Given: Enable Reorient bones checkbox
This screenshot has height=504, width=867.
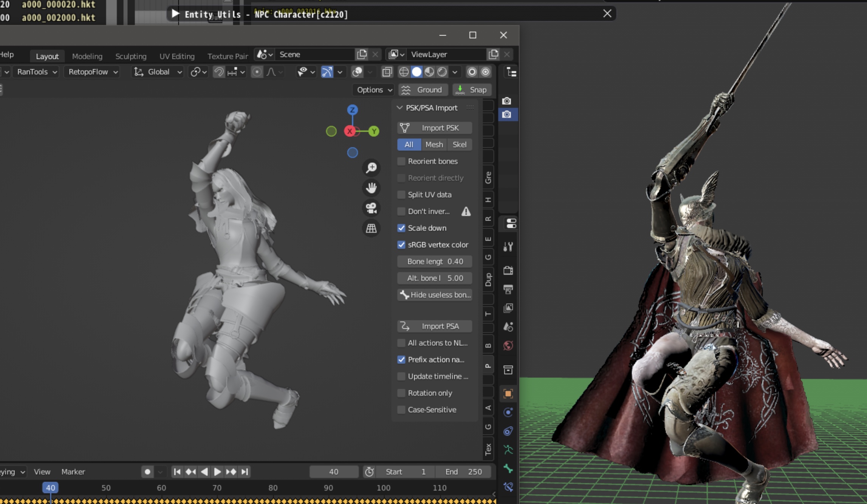Looking at the screenshot, I should pyautogui.click(x=401, y=161).
